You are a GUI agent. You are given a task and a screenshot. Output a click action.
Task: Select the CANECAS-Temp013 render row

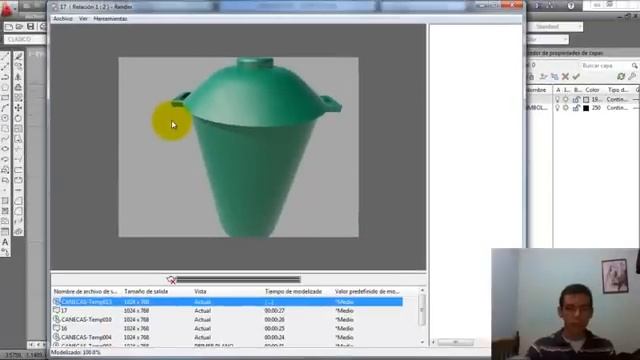pyautogui.click(x=227, y=302)
